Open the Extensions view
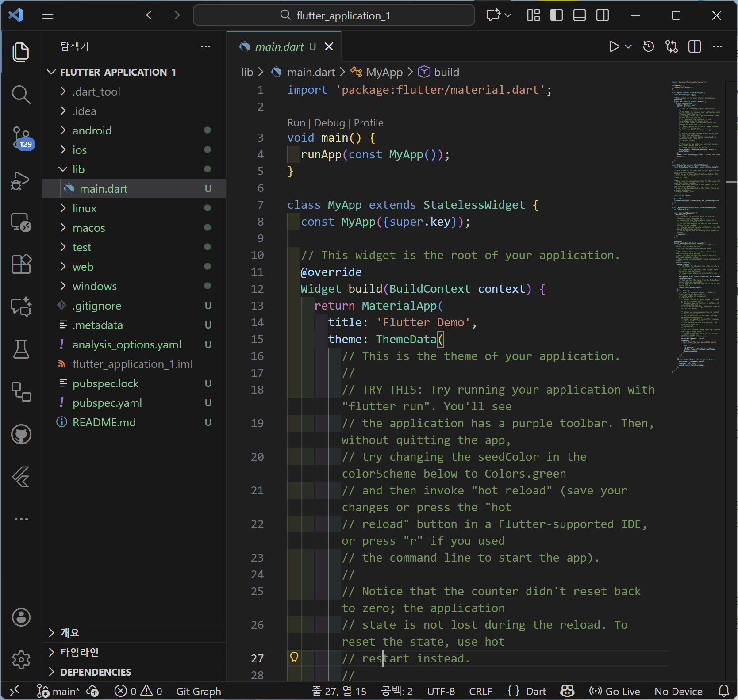Viewport: 738px width, 700px height. (21, 264)
